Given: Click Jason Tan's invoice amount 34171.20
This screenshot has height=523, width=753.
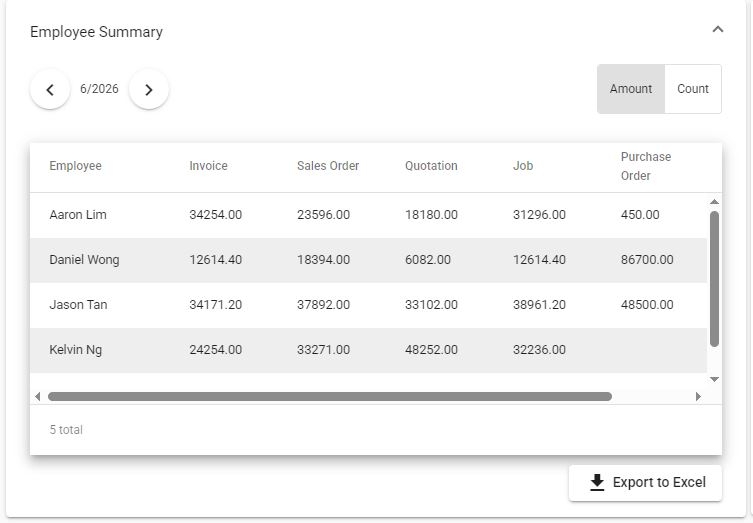Looking at the screenshot, I should tap(216, 305).
